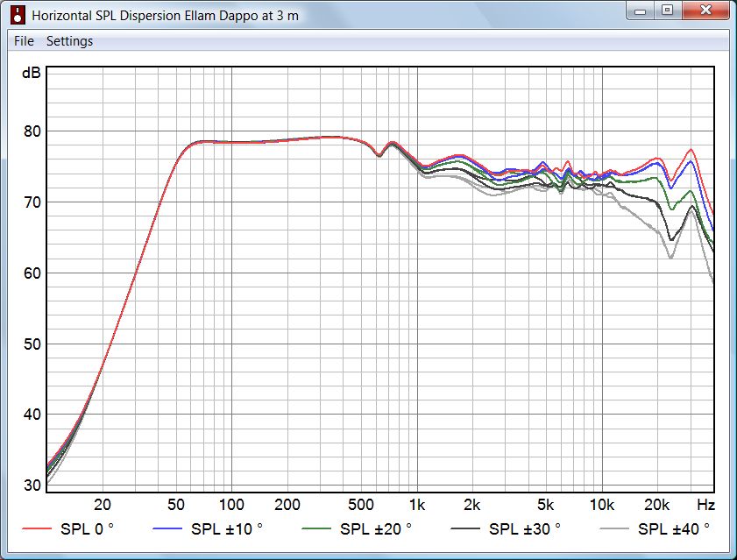Close the Horizontal SPL Dispersion window
The height and width of the screenshot is (560, 737).
point(705,11)
